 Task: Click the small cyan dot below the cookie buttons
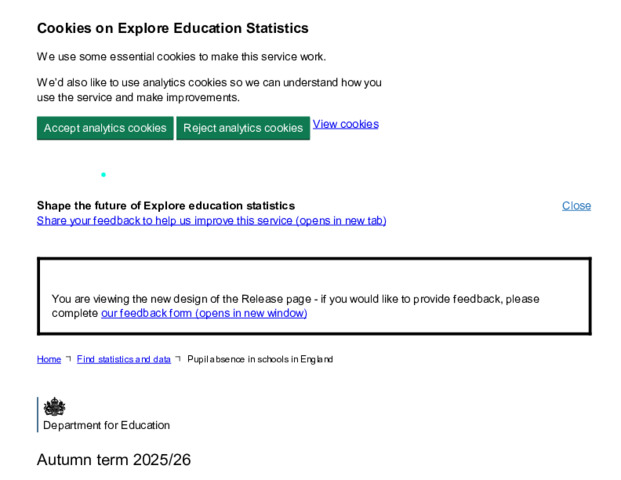(x=103, y=175)
